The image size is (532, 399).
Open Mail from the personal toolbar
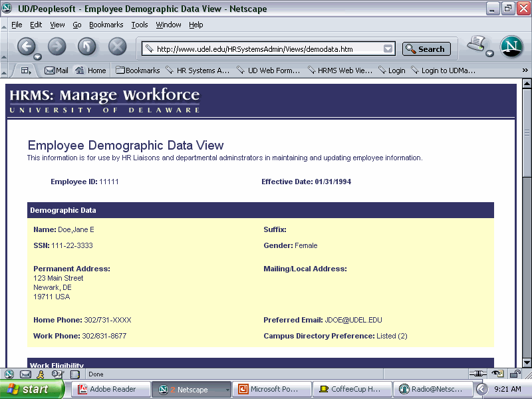point(56,70)
